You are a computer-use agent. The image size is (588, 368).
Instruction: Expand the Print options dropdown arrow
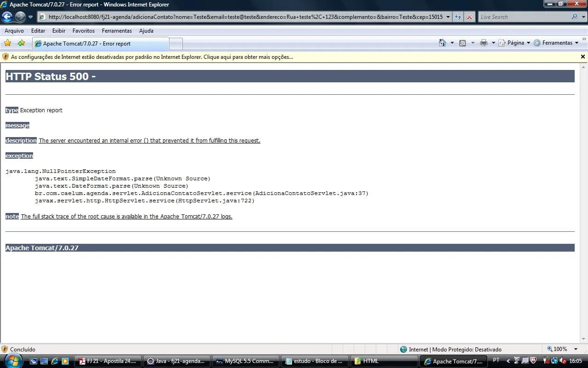[493, 43]
